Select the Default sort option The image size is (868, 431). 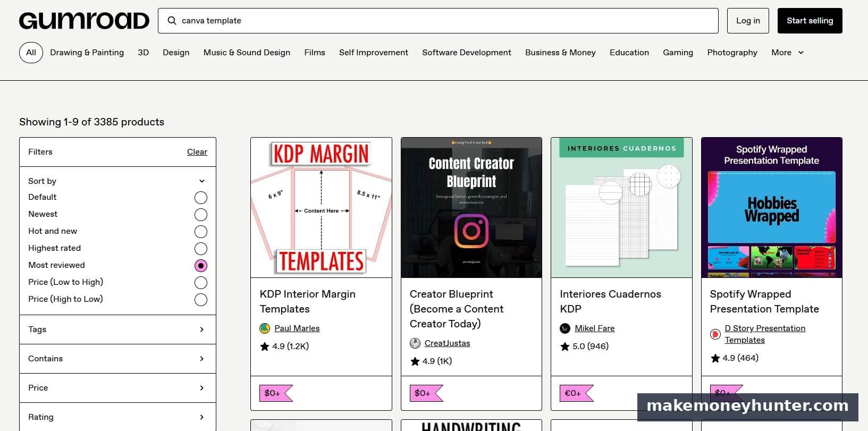click(201, 198)
